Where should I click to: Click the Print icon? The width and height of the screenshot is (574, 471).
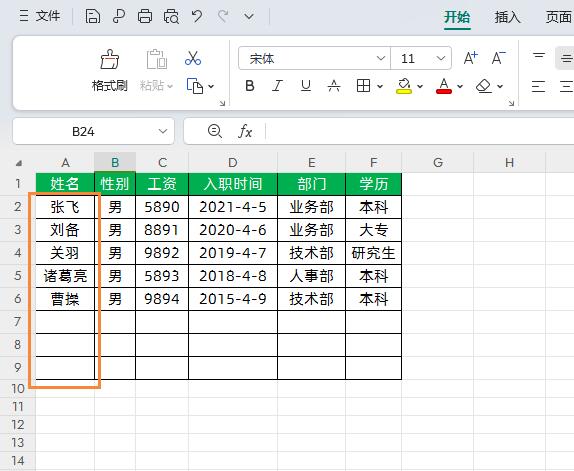pos(145,16)
